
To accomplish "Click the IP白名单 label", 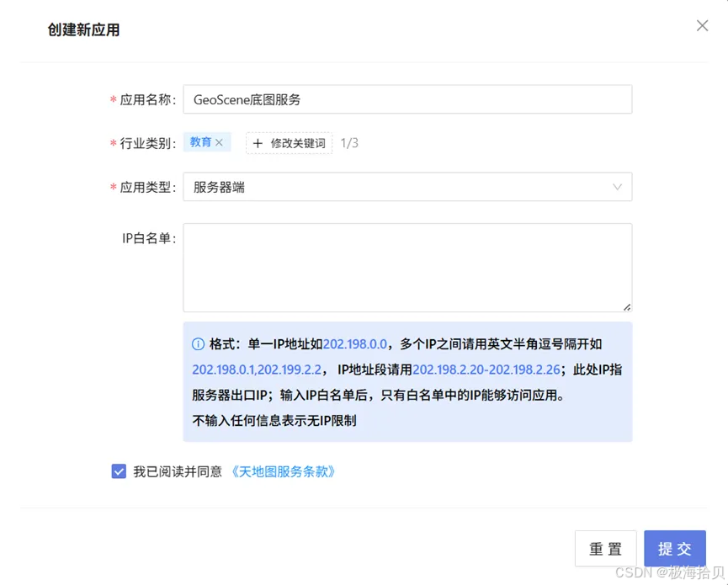I will (149, 238).
